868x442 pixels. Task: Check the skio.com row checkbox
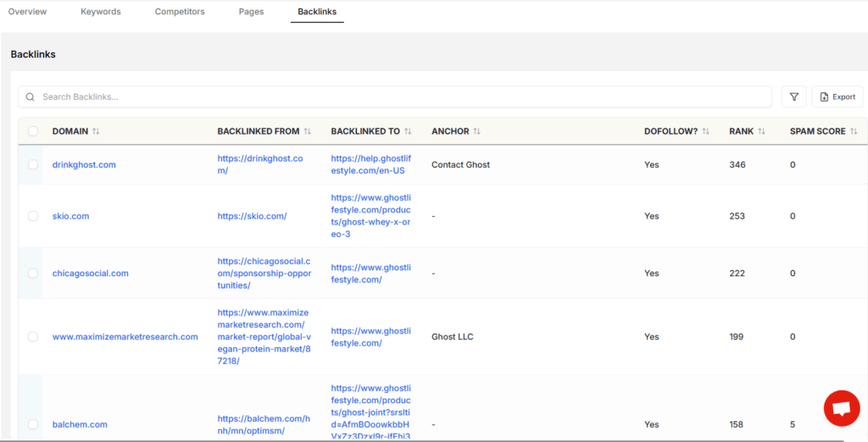pos(33,216)
